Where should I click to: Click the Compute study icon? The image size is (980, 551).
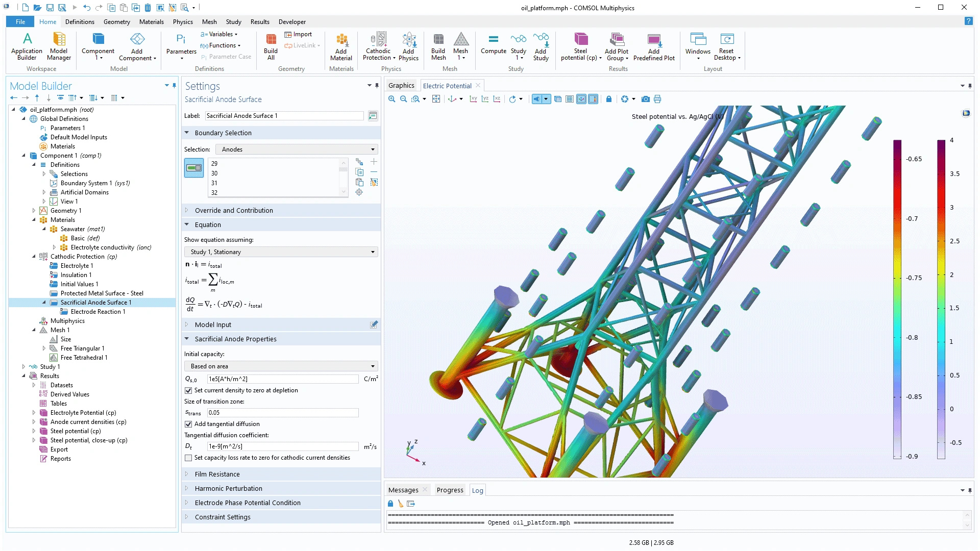click(x=493, y=44)
